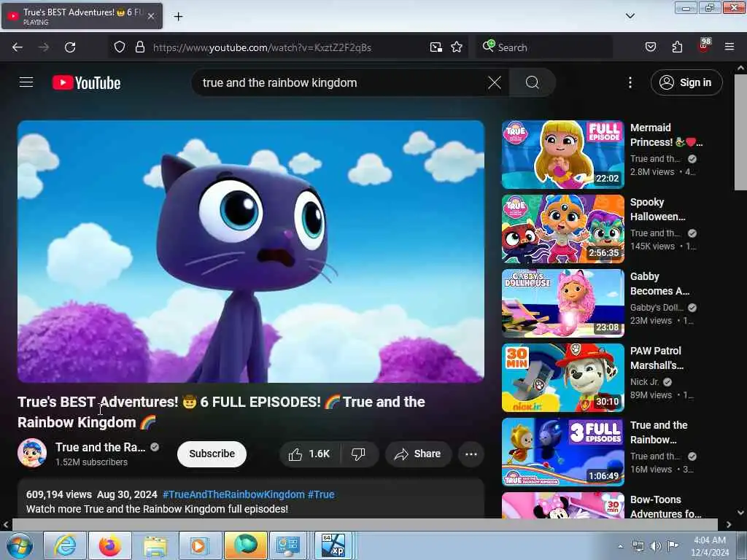Click the extension icon with 98 badge
The width and height of the screenshot is (747, 560).
(x=704, y=45)
